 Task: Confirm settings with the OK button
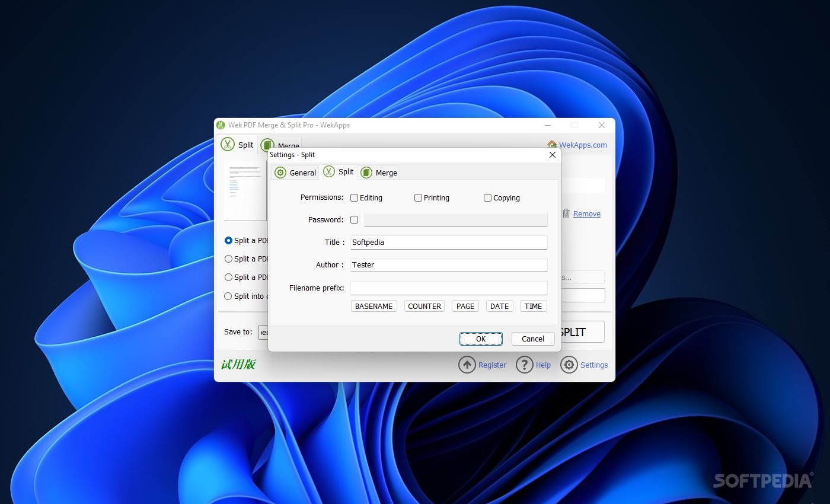(481, 339)
